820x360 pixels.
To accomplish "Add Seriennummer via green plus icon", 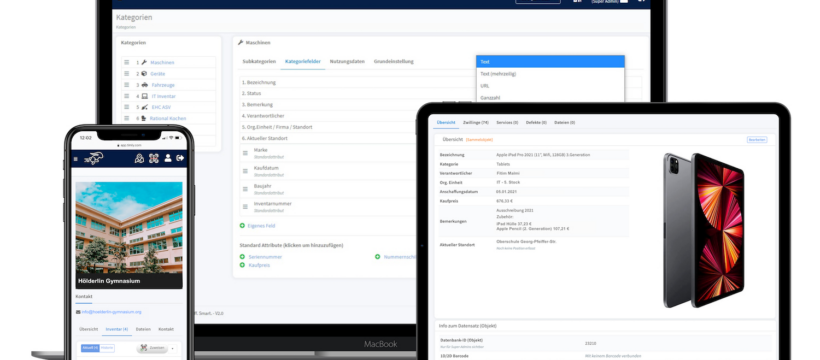I will tap(242, 257).
